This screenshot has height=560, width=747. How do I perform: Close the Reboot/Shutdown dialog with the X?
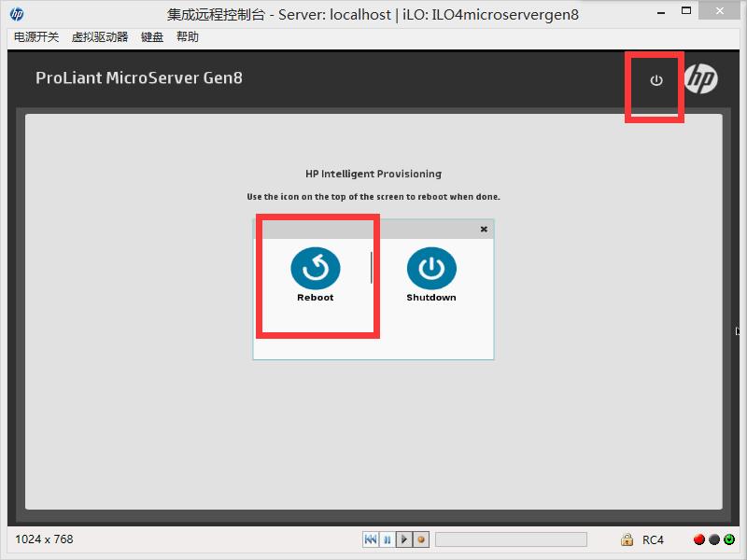pyautogui.click(x=484, y=229)
